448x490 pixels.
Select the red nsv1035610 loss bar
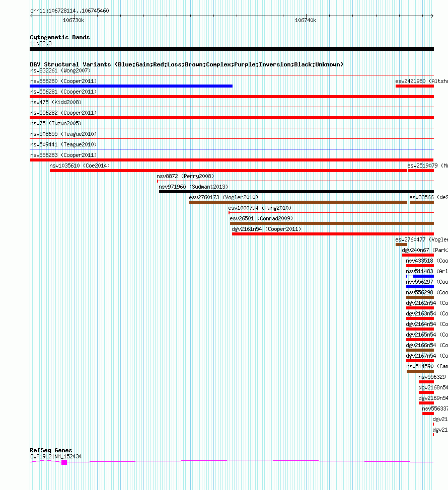click(x=228, y=171)
